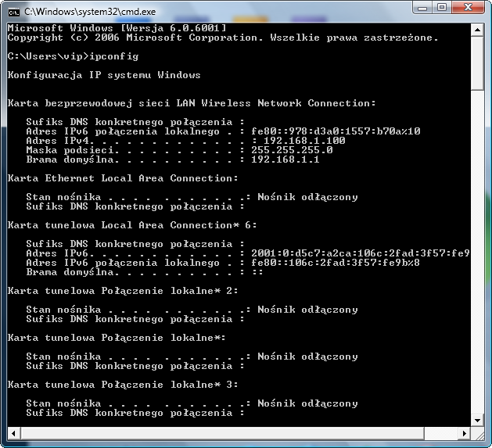Maximize the cmd.exe window
Screen dimensions: 492x448
pos(442,9)
